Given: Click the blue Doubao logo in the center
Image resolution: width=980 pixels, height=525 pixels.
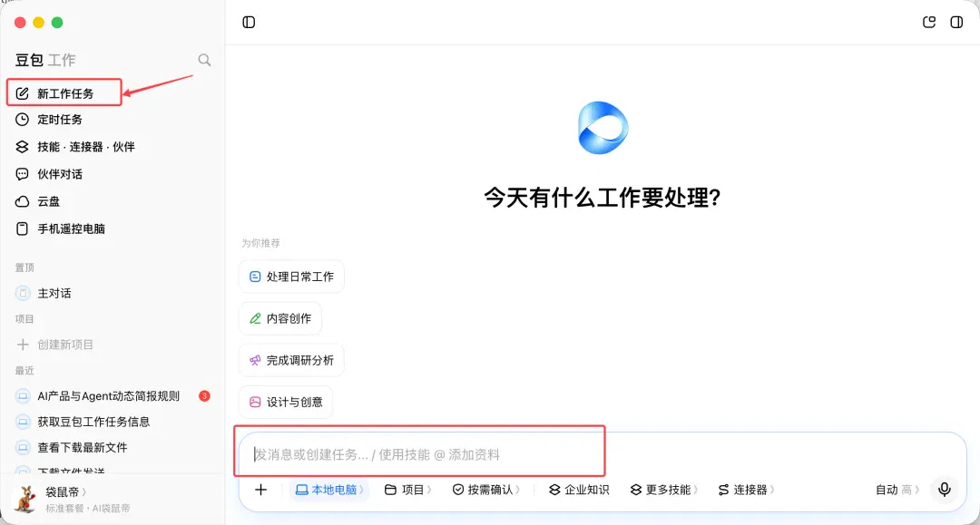Looking at the screenshot, I should (603, 128).
